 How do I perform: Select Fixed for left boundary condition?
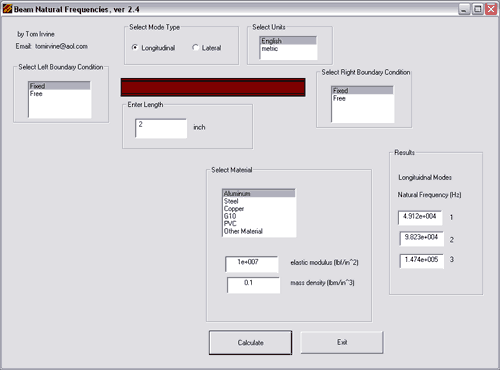[59, 86]
